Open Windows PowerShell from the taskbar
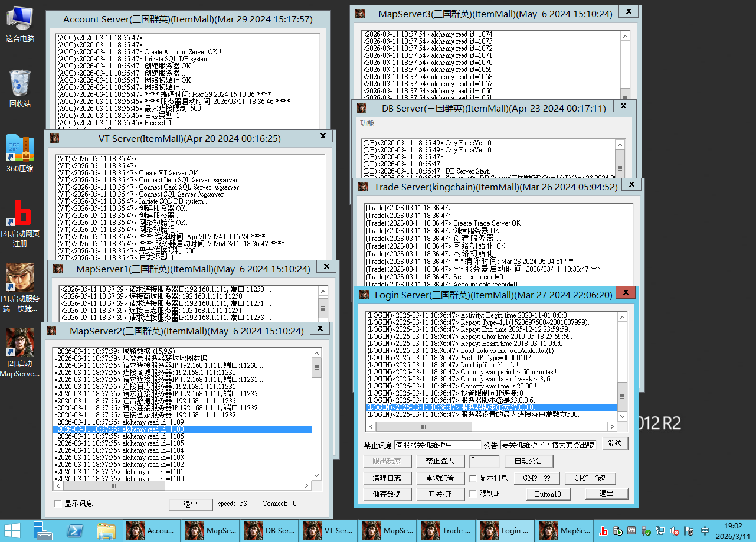756x542 pixels. [75, 531]
